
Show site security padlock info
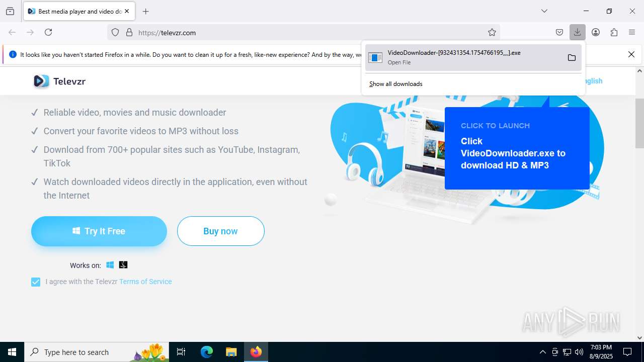[x=129, y=32]
